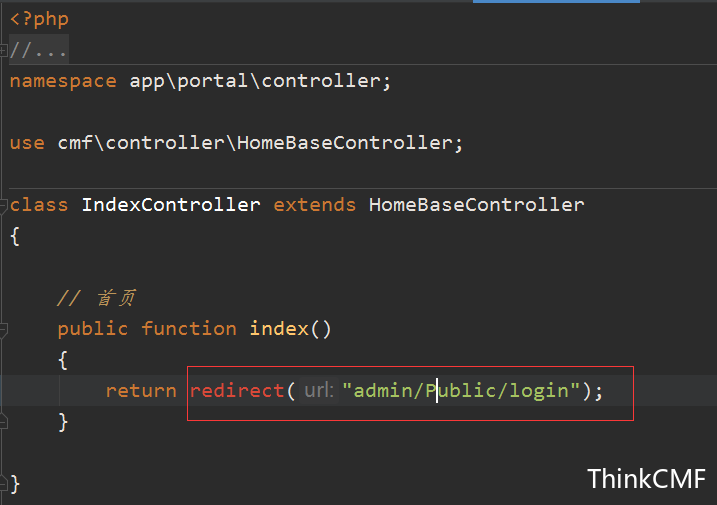This screenshot has height=505, width=717.
Task: Click the url: parameter hint
Action: 318,391
